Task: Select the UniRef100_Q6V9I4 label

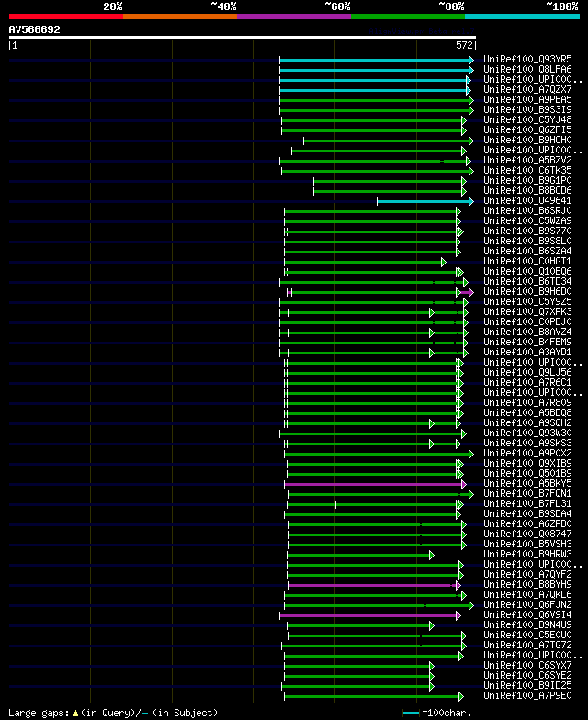Action: click(527, 615)
